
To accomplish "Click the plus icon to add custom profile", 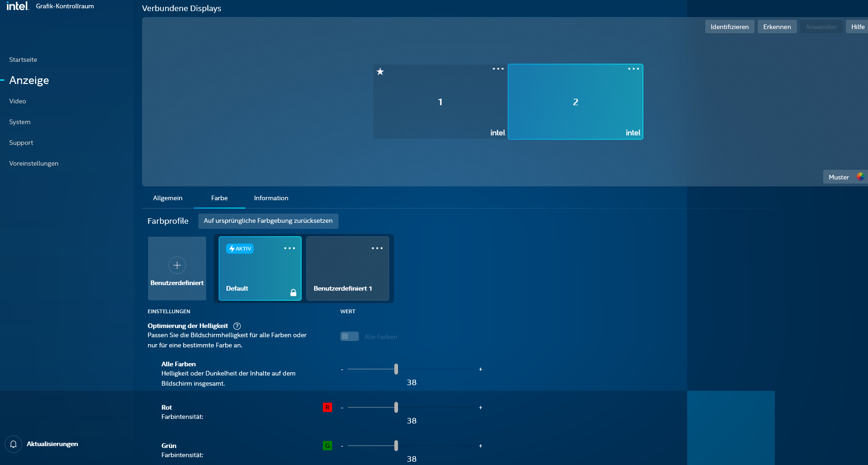I will coord(177,265).
